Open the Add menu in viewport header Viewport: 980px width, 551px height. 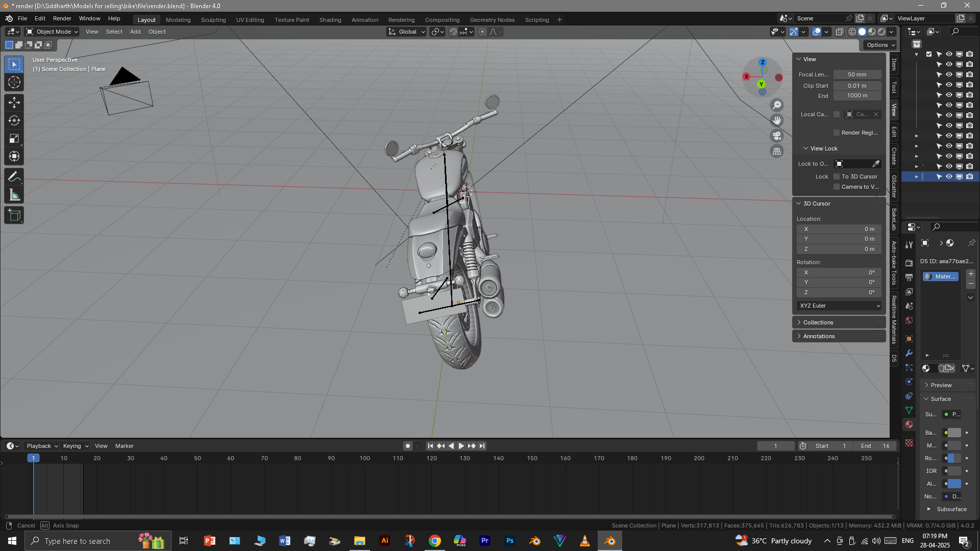[135, 32]
